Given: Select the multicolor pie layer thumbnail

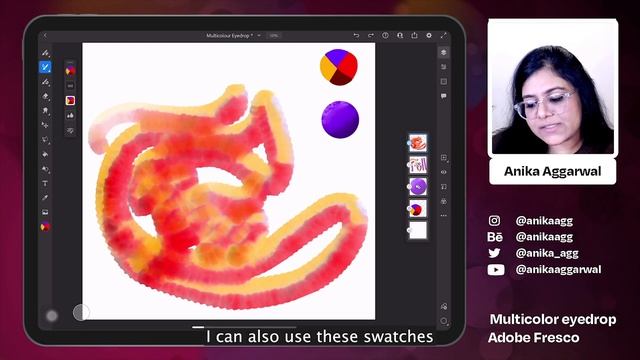Looking at the screenshot, I should [418, 209].
